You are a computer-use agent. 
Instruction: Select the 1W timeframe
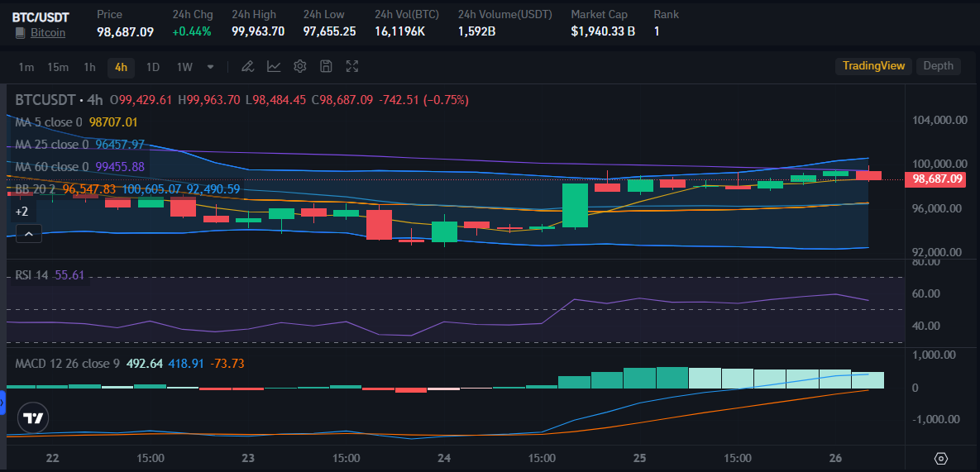pos(184,68)
